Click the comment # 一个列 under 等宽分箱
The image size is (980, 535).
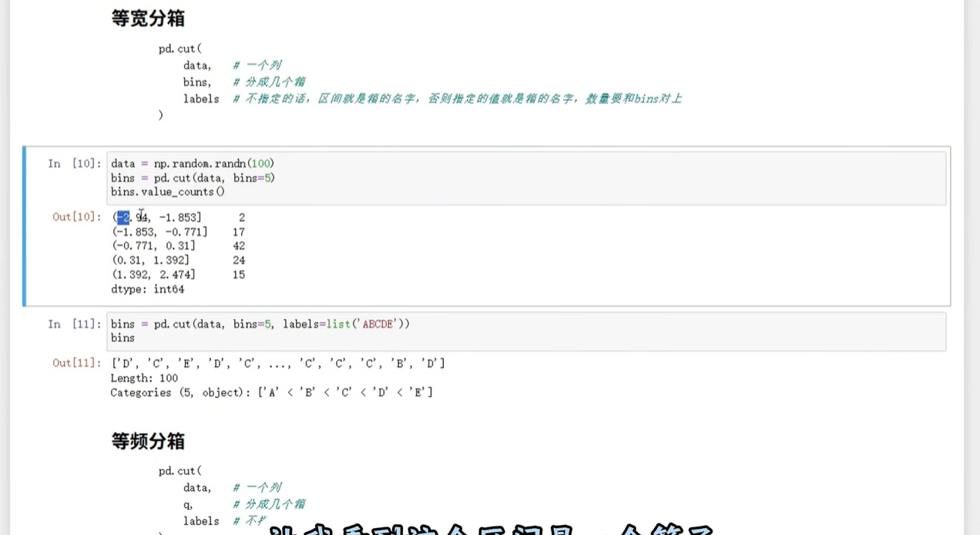click(257, 66)
